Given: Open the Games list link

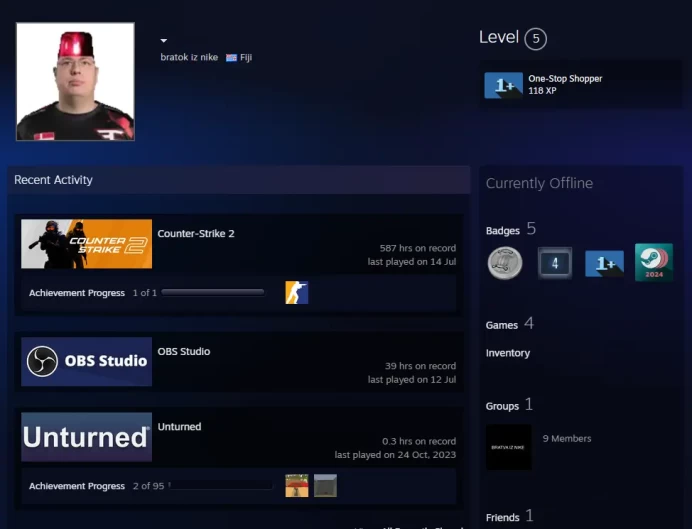Looking at the screenshot, I should click(x=502, y=325).
